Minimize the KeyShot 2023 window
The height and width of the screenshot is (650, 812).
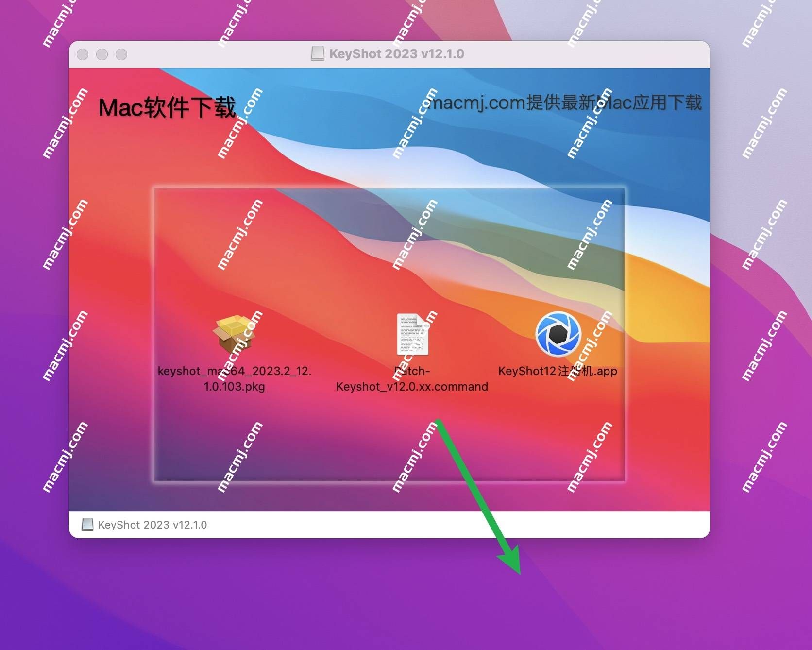[x=102, y=54]
